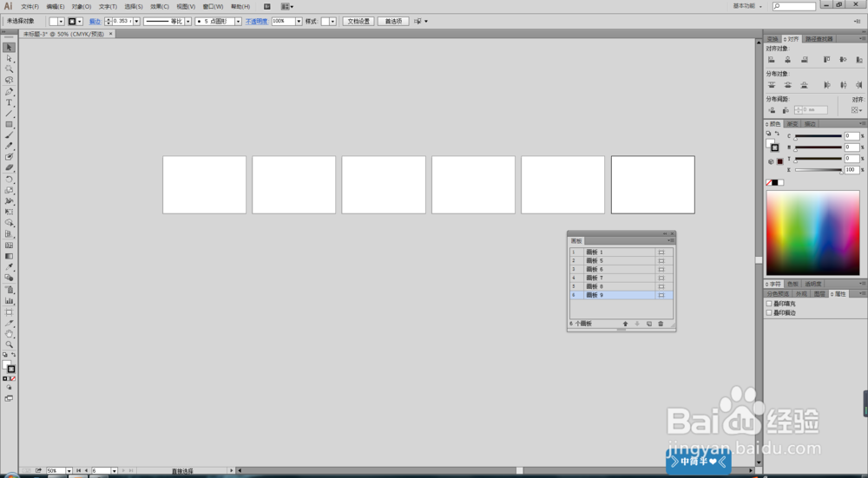Screen dimensions: 868x478
Task: Open the 样式 style dropdown
Action: coord(332,22)
